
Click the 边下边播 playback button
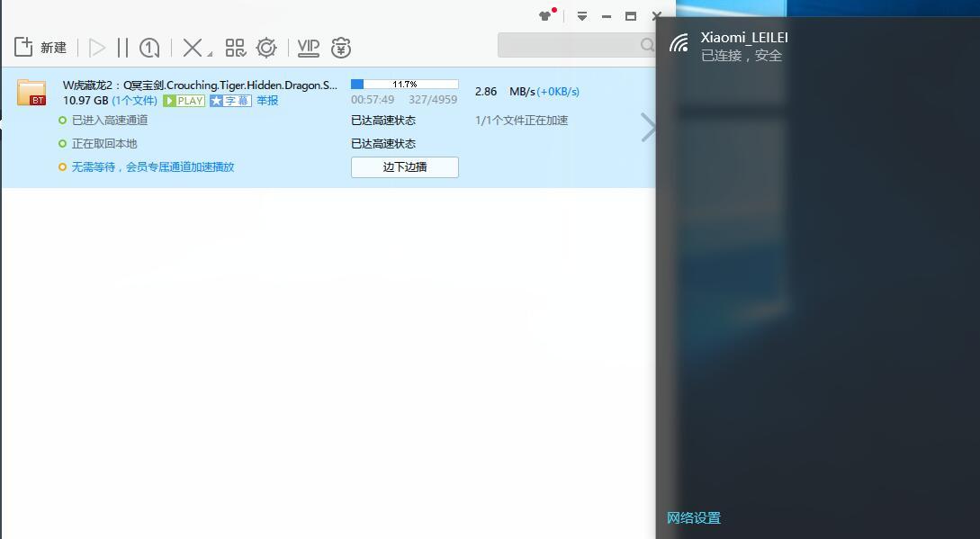(404, 167)
